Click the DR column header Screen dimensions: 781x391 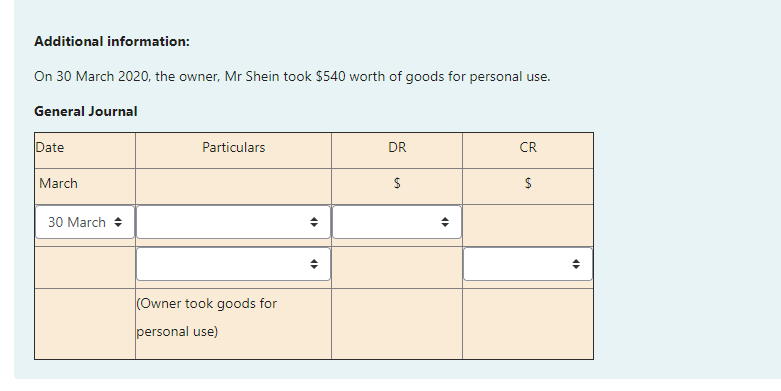[397, 147]
